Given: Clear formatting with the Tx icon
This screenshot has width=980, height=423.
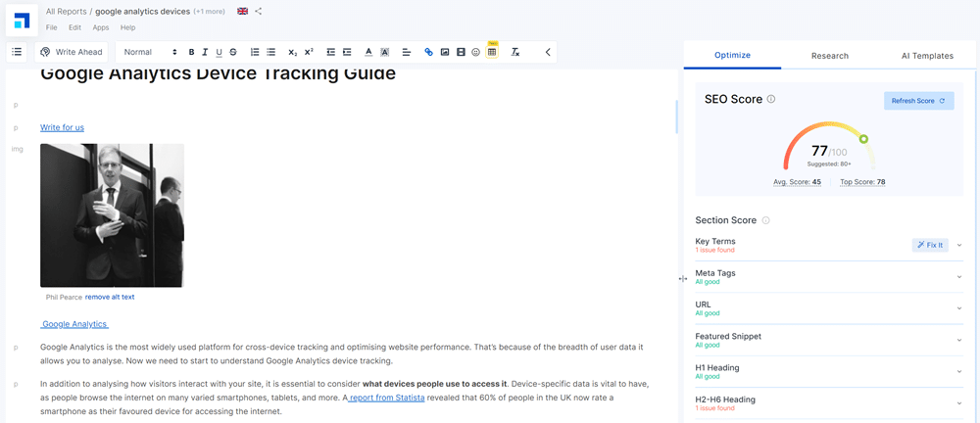Looking at the screenshot, I should (515, 52).
